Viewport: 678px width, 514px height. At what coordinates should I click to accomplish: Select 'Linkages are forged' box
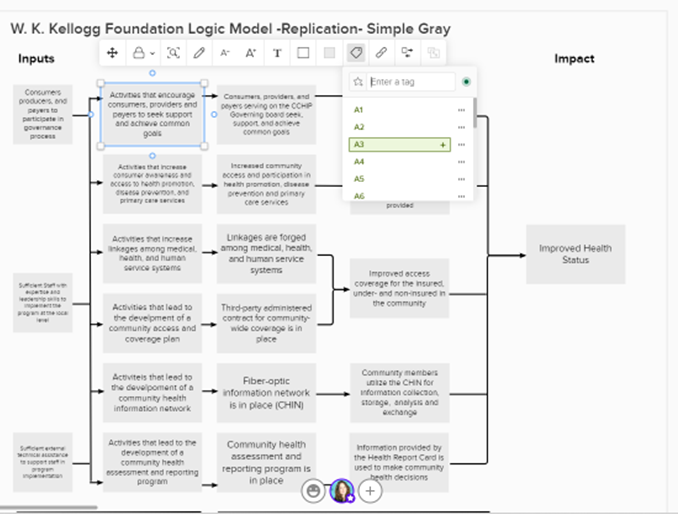[266, 253]
